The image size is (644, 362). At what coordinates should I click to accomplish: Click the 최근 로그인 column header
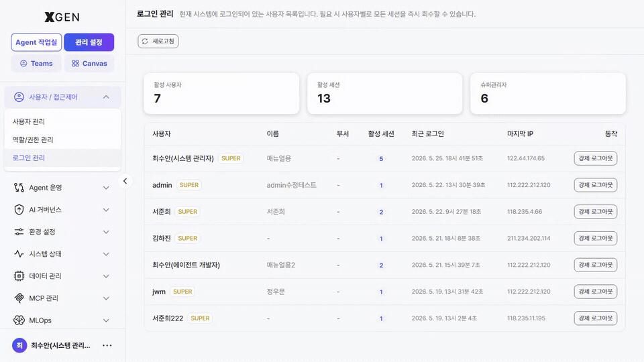pyautogui.click(x=427, y=134)
